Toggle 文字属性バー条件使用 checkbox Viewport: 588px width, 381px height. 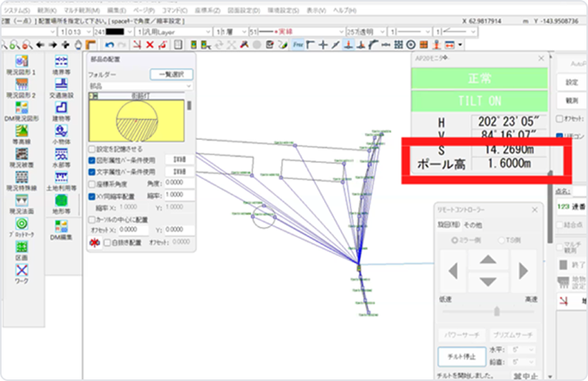(x=92, y=172)
